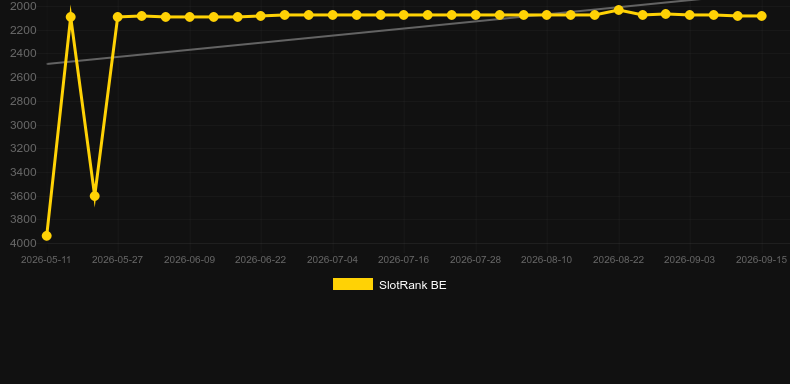Click the 3000 y-axis value
The width and height of the screenshot is (790, 384).
(x=24, y=125)
